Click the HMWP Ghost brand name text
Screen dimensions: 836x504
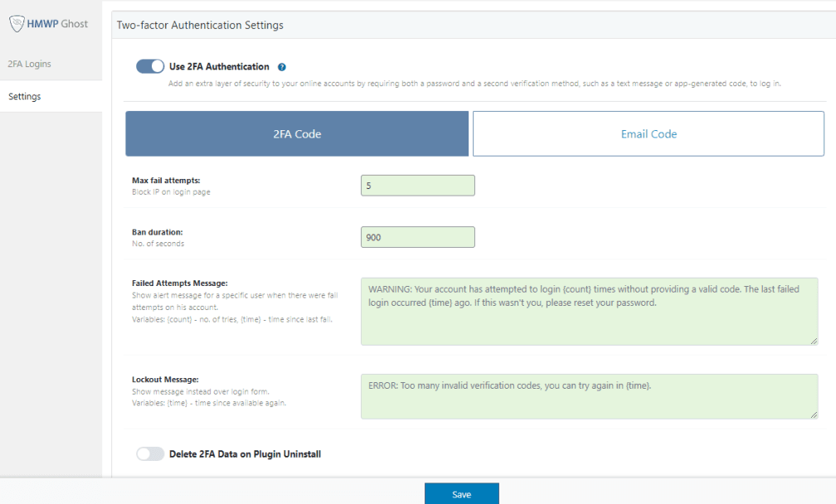(x=57, y=24)
